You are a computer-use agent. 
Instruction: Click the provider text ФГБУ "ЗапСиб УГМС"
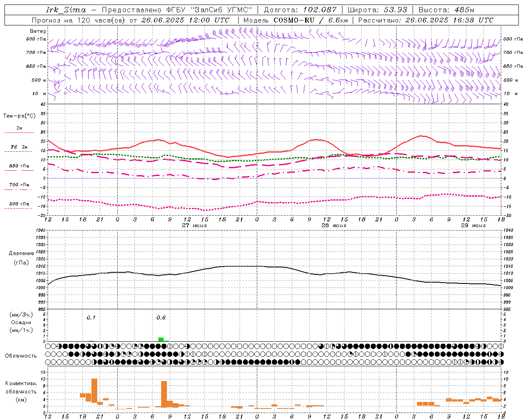209,10
